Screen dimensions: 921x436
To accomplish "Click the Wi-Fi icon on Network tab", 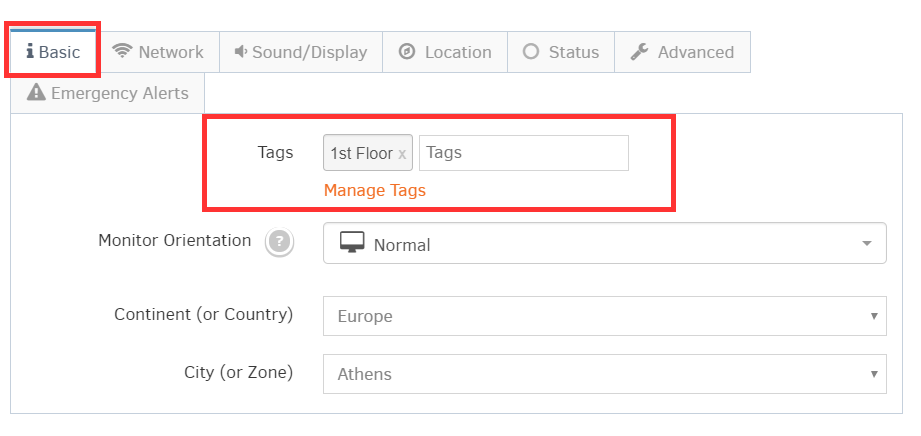I will tap(122, 52).
